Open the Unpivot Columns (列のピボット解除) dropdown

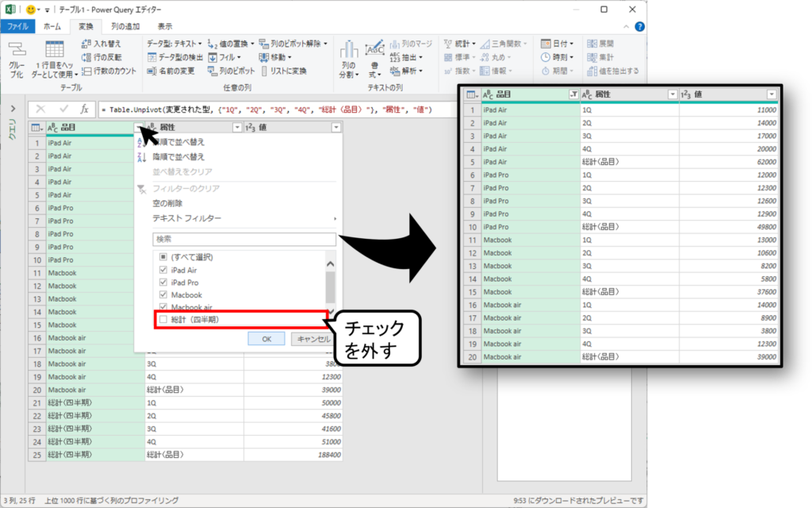tap(293, 44)
